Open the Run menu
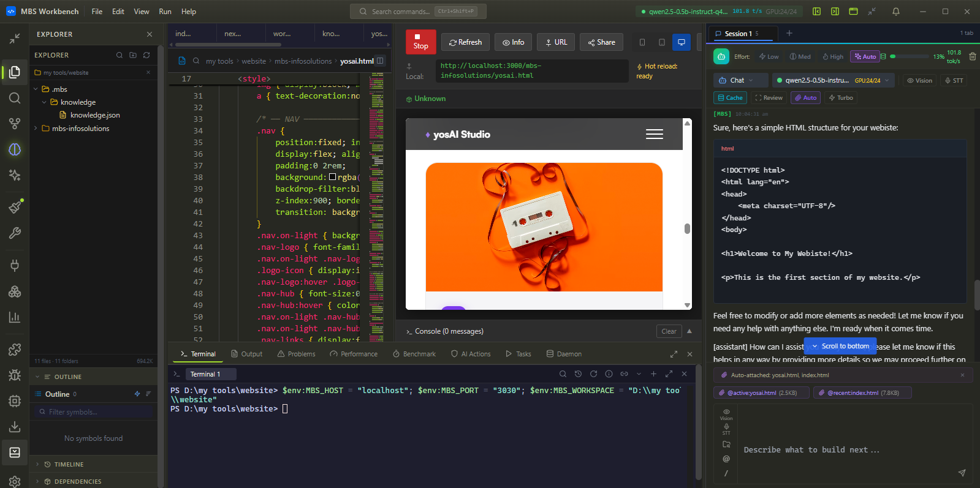The width and height of the screenshot is (980, 488). coord(165,12)
